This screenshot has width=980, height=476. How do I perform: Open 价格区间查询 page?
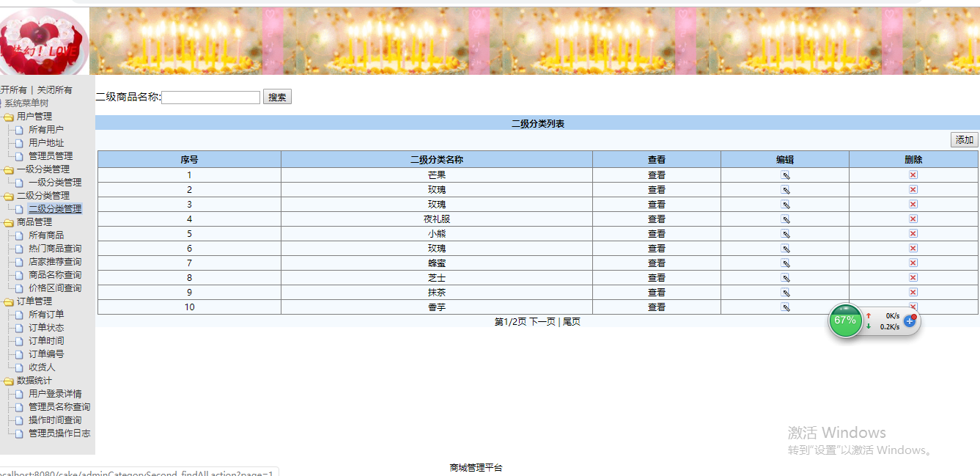(x=55, y=288)
